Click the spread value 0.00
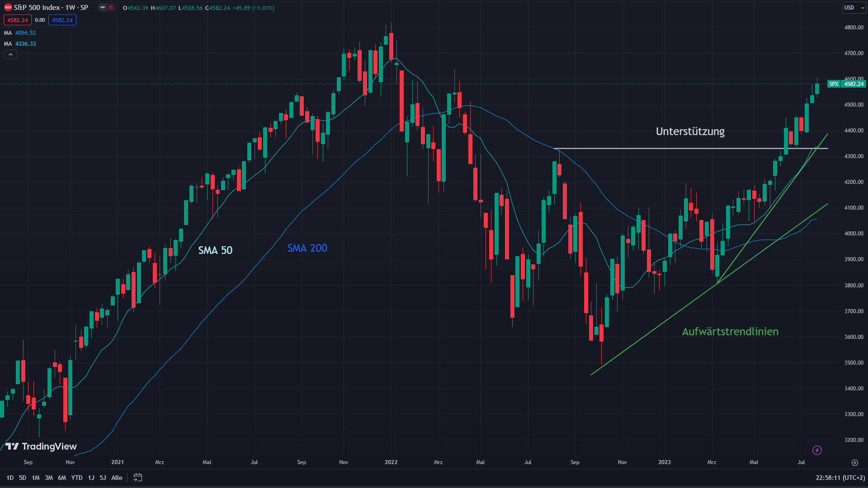This screenshot has width=868, height=488. click(40, 20)
